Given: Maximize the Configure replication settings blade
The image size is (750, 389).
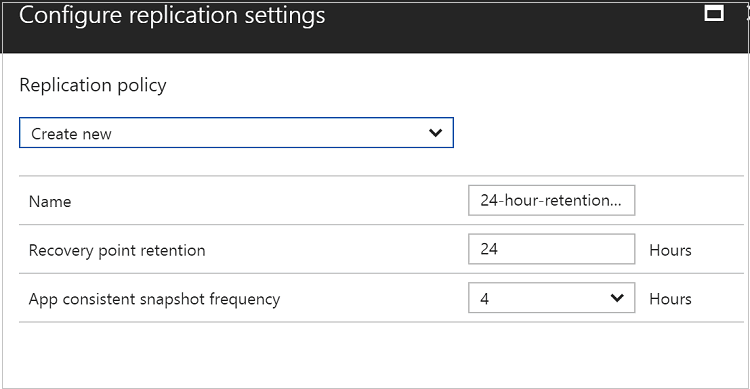Looking at the screenshot, I should [714, 13].
